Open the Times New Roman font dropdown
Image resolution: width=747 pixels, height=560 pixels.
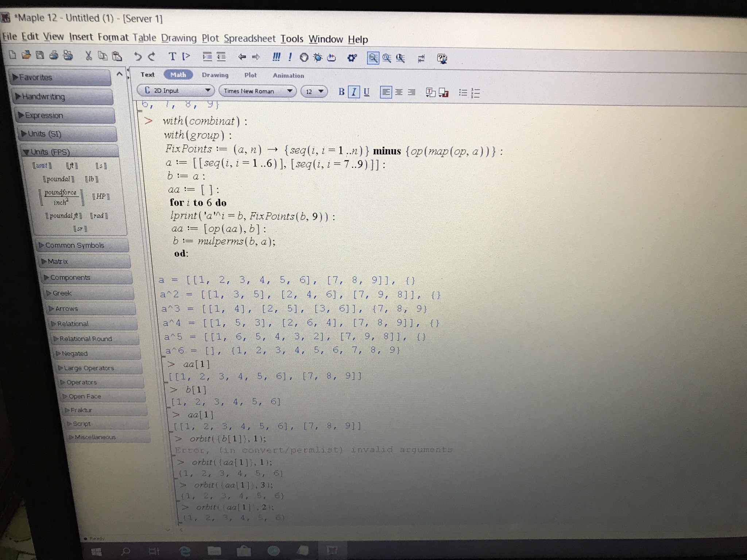point(258,91)
